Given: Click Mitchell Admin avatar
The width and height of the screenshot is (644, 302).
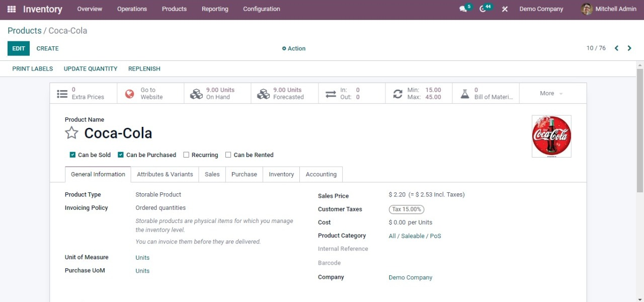Looking at the screenshot, I should tap(587, 9).
